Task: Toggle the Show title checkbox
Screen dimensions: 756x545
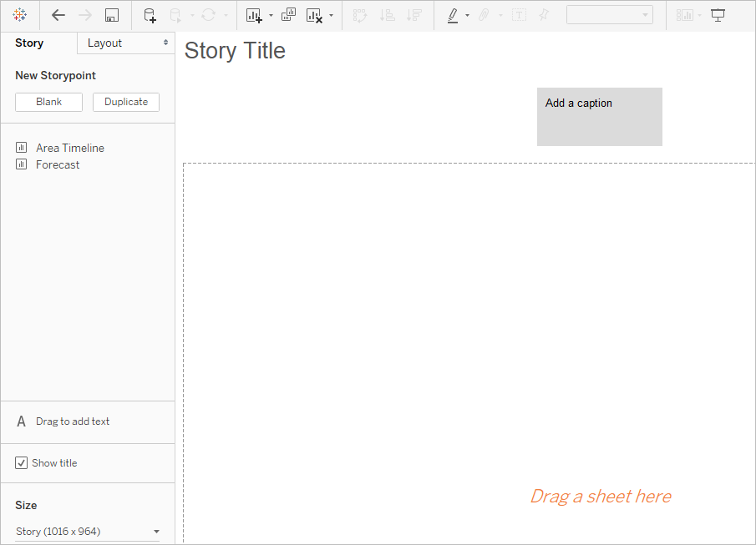Action: pos(21,463)
